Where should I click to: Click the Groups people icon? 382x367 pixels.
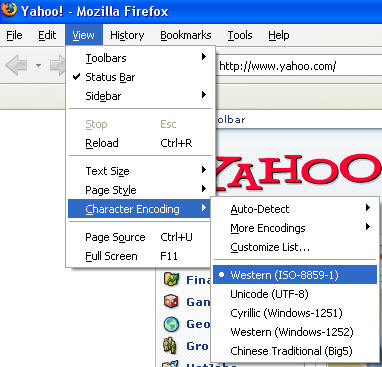point(171,346)
